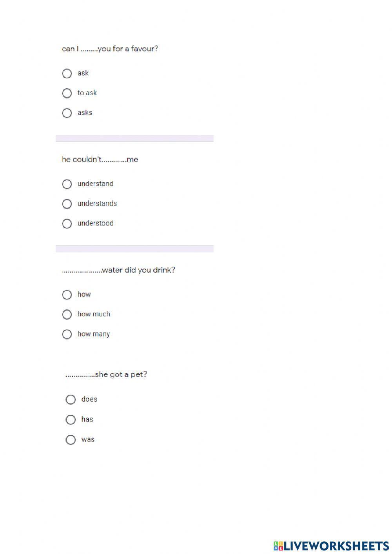Choose the 'has' radio option

pos(71,420)
